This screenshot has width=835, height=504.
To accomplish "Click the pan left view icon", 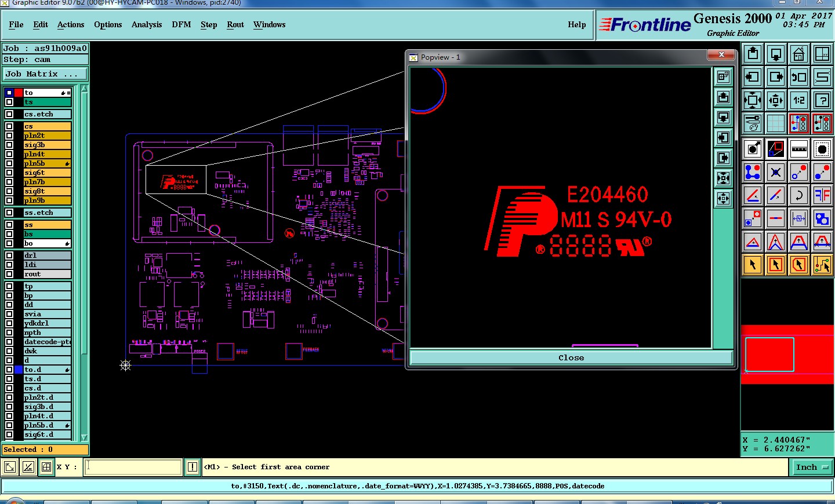I will 753,77.
